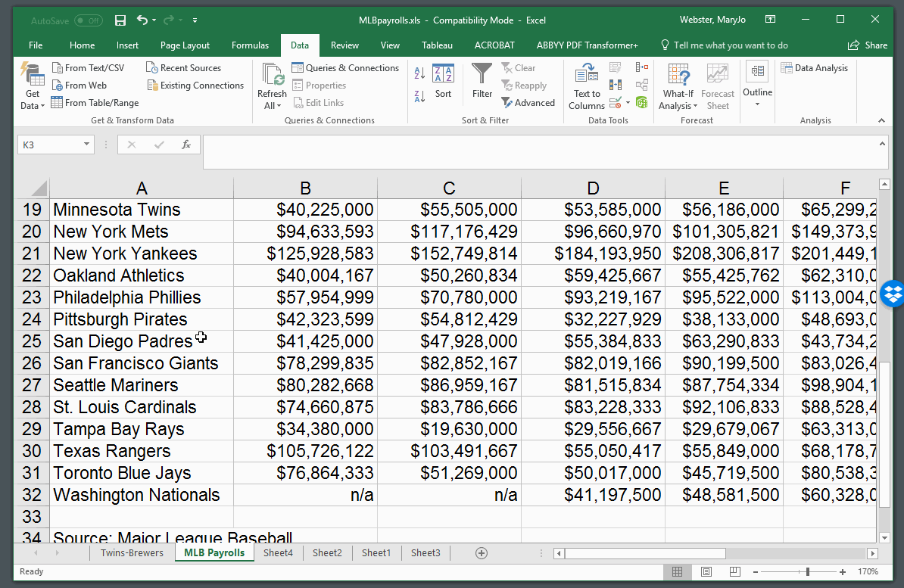Click Manage Data Model green icon
The width and height of the screenshot is (904, 588).
642,103
